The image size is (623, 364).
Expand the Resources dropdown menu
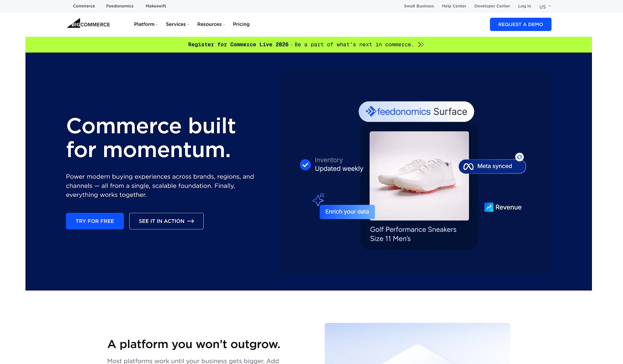pos(211,24)
